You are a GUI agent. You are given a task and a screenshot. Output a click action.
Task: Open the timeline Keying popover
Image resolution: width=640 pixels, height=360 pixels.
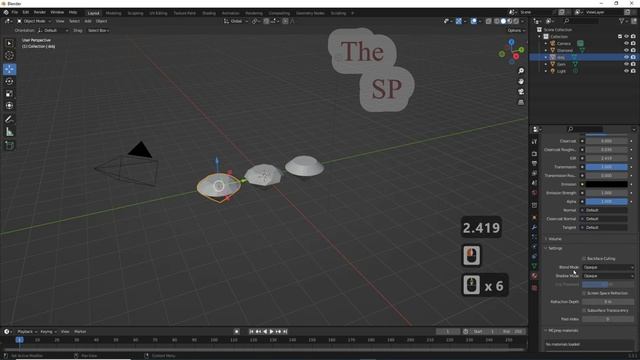(x=48, y=331)
